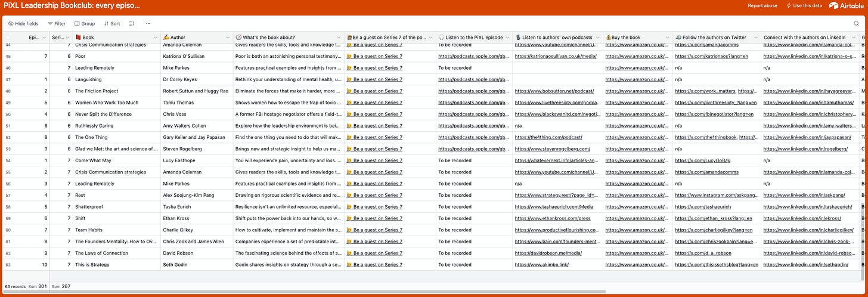The height and width of the screenshot is (297, 868).
Task: Select "The Laws of Connection" cell
Action: (x=117, y=253)
